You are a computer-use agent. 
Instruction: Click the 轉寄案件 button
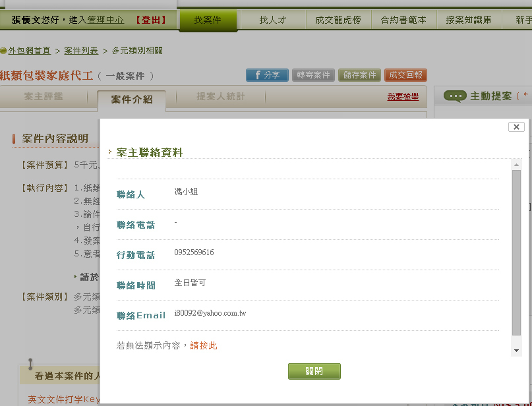click(313, 75)
